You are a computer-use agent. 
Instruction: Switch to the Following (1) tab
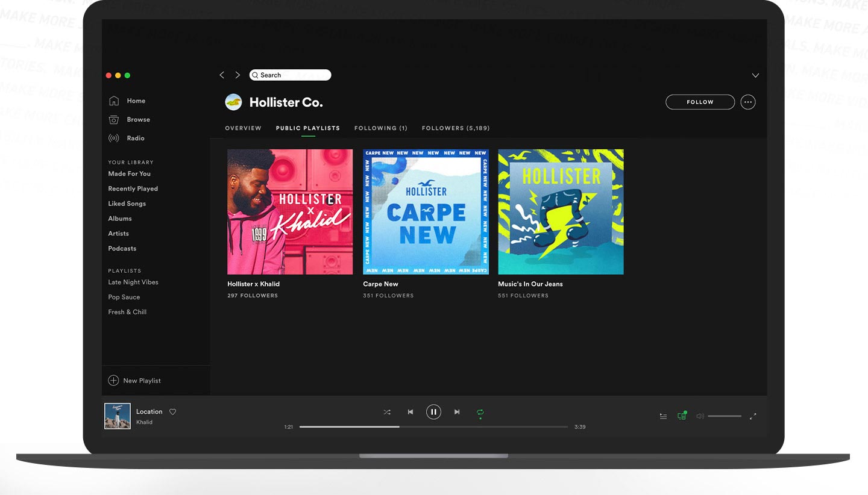point(381,128)
